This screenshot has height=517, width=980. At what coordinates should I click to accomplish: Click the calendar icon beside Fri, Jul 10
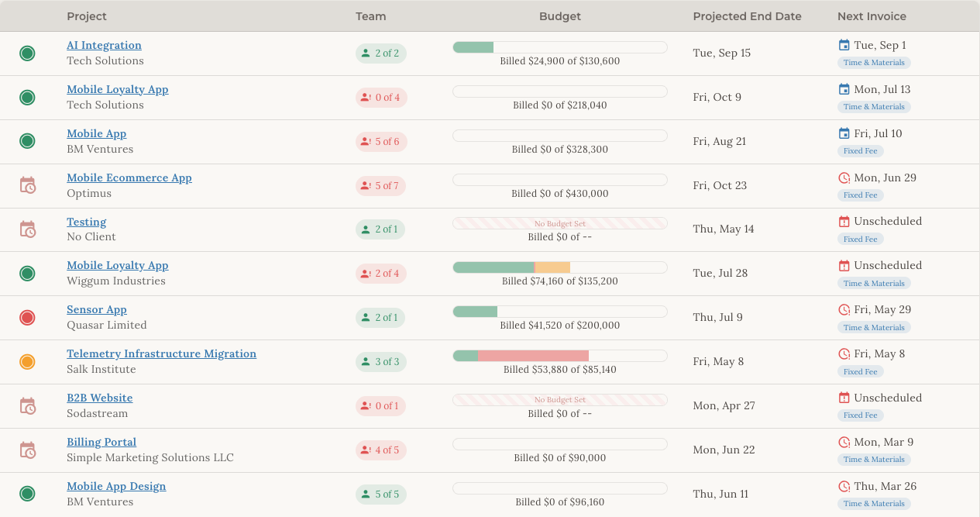(844, 133)
